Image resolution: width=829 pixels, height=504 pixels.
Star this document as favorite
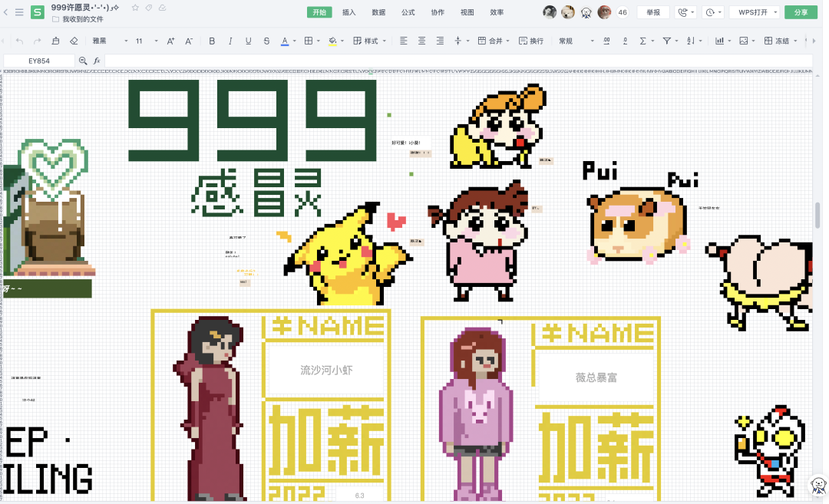click(135, 8)
